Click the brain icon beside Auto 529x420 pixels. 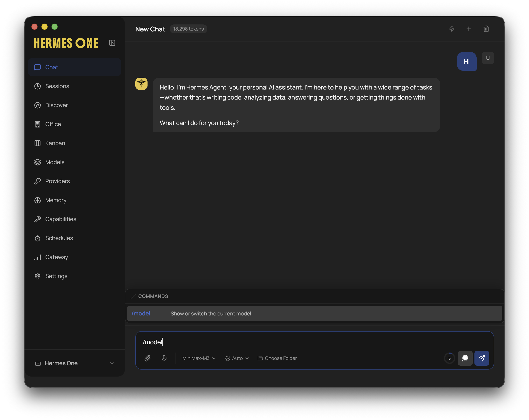pos(228,358)
